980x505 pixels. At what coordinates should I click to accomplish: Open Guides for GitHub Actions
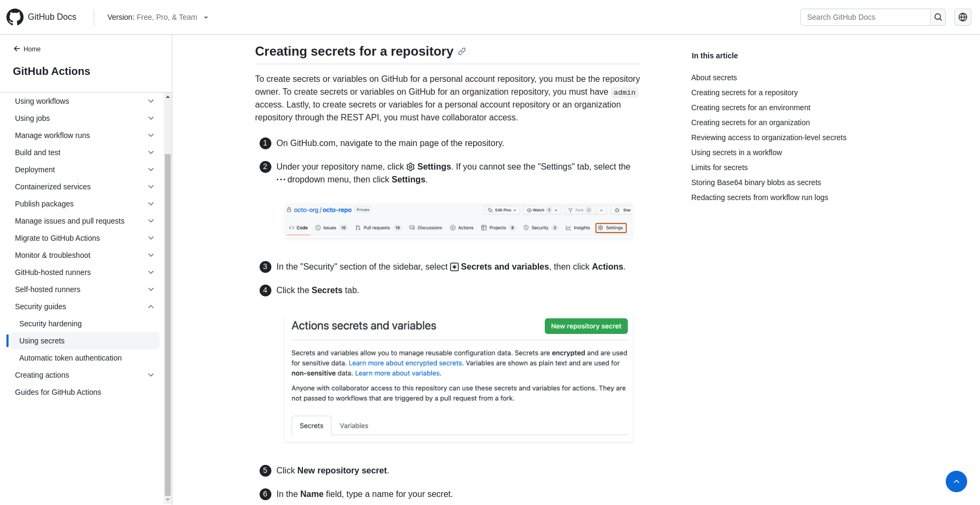(58, 392)
